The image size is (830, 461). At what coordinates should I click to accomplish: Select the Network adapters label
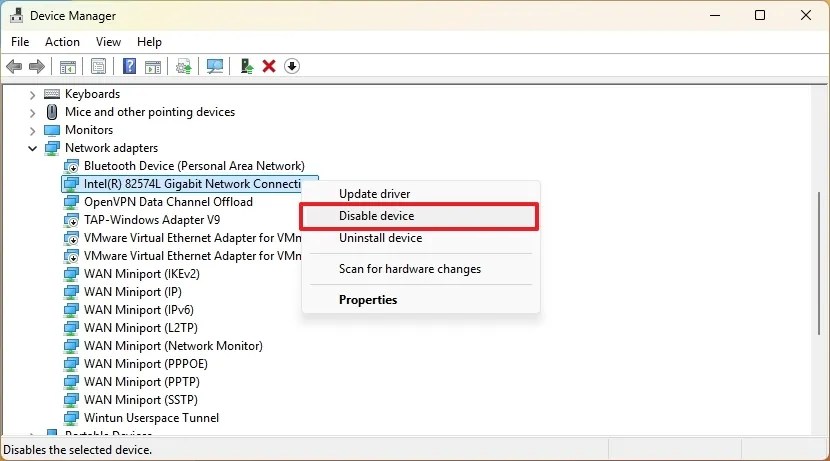point(112,148)
